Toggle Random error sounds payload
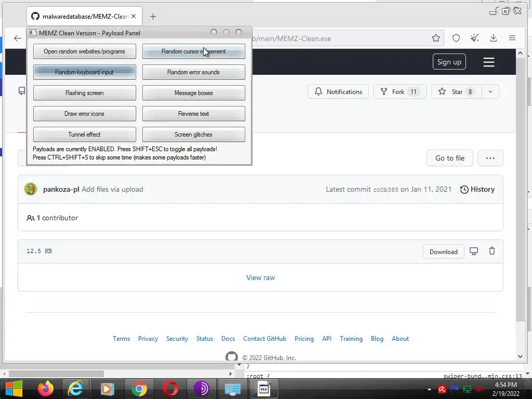 [193, 72]
